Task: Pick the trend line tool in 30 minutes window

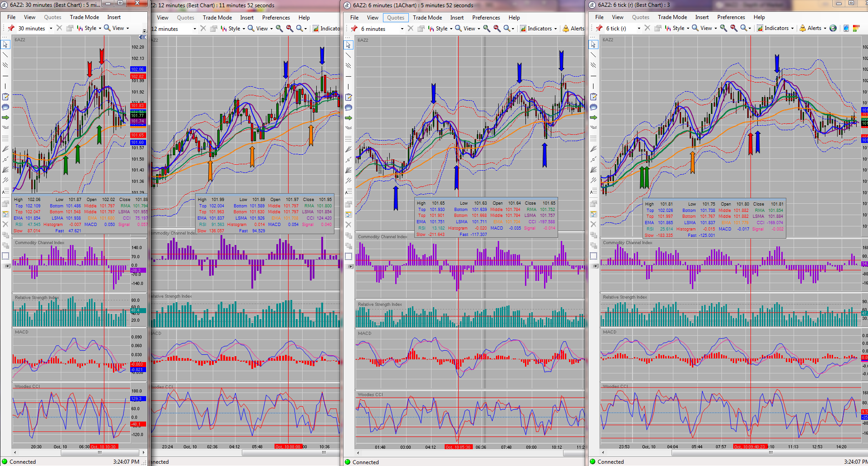Action: point(5,55)
